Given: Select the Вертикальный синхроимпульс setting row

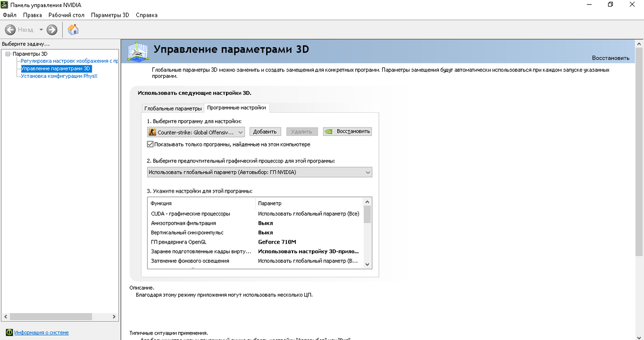Looking at the screenshot, I should point(255,233).
